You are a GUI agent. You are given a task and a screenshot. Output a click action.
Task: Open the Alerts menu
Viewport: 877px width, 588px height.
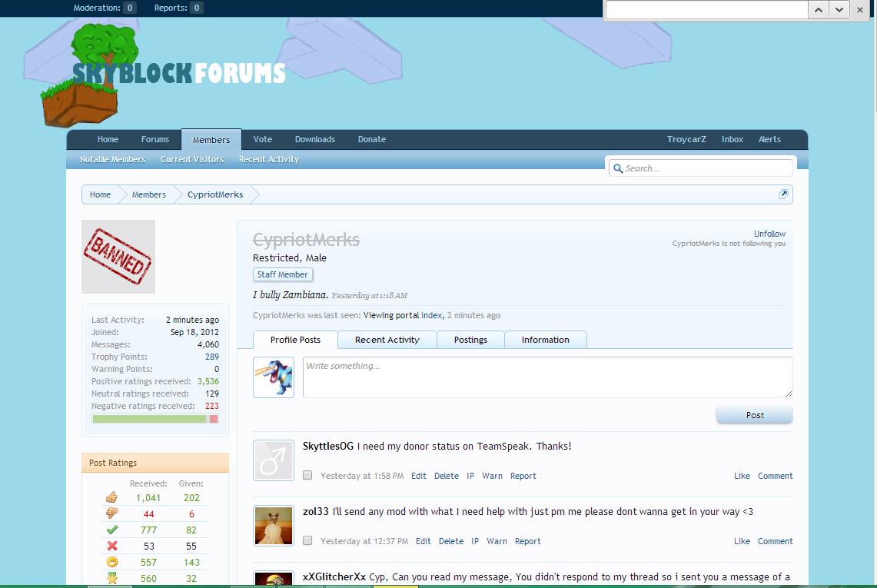(x=769, y=139)
